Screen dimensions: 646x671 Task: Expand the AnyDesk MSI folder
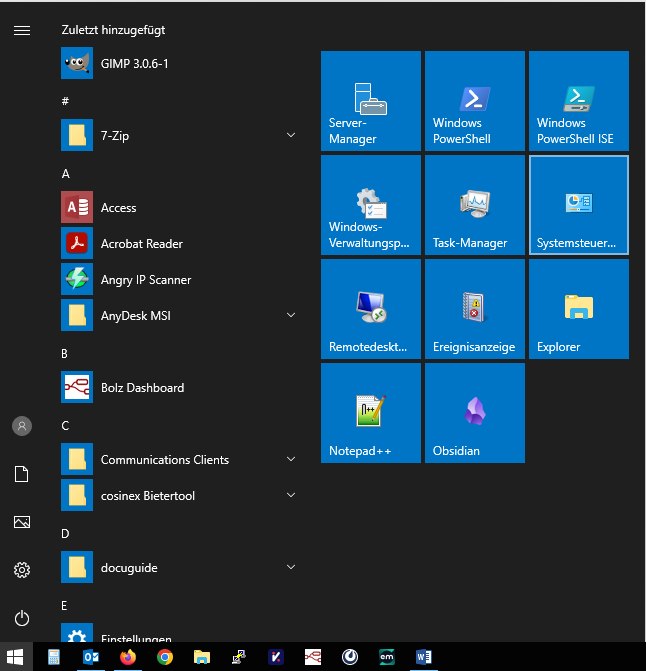[291, 316]
